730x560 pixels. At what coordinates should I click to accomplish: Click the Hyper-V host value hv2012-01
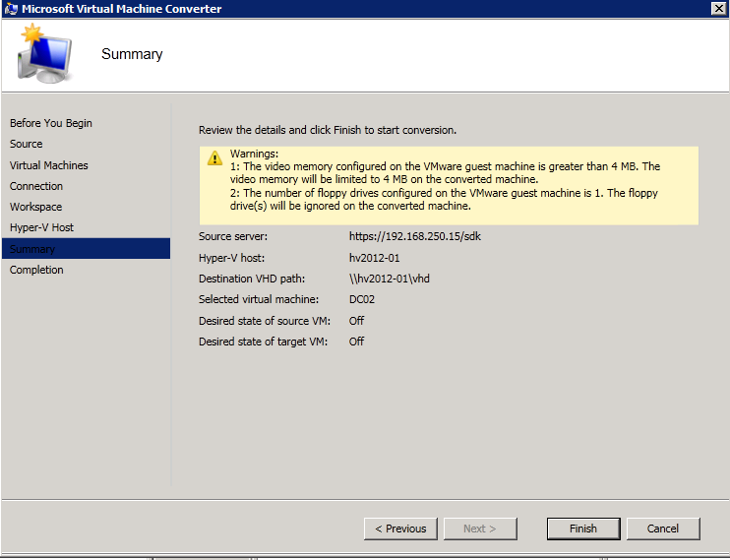pyautogui.click(x=374, y=258)
